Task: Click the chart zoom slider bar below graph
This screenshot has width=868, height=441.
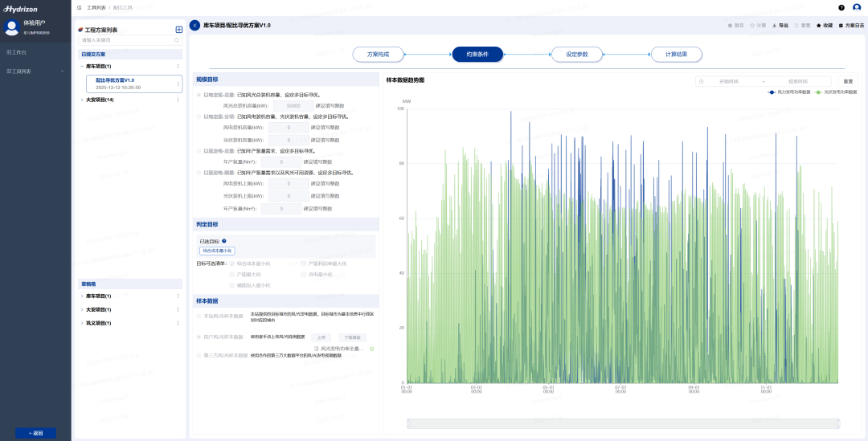Action: click(623, 423)
